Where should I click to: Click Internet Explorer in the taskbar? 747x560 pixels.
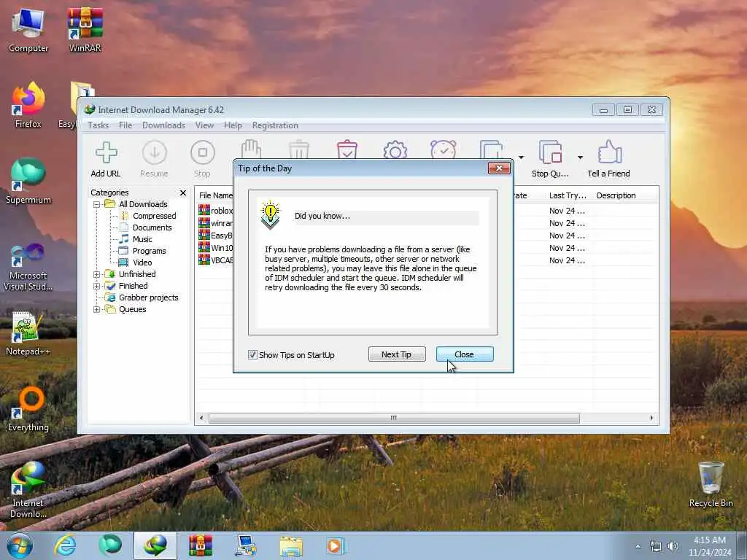click(64, 545)
